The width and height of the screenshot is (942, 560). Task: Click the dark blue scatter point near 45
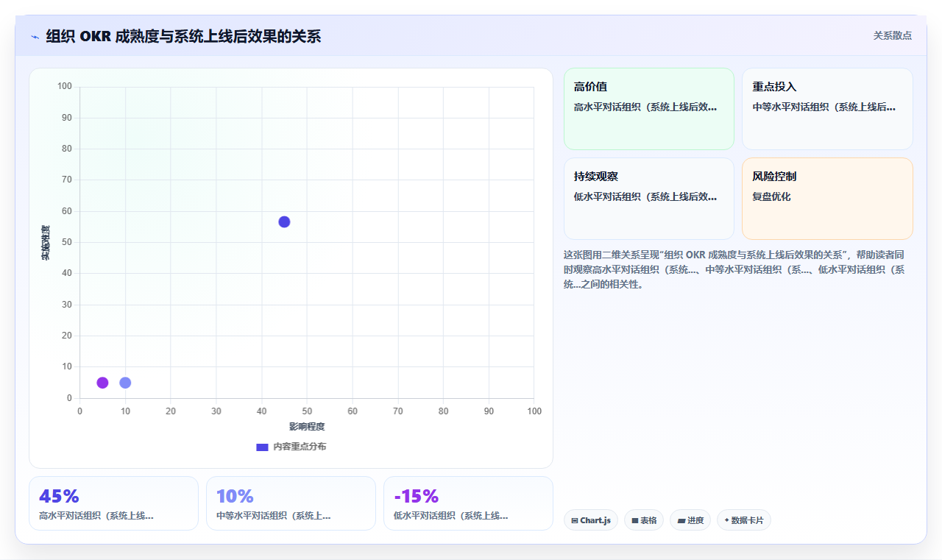(x=284, y=222)
